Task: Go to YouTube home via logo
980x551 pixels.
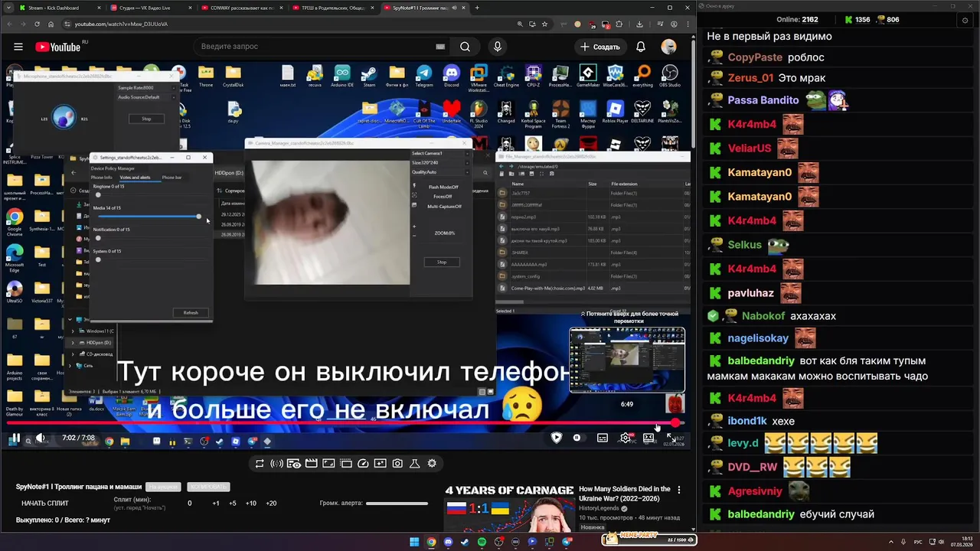Action: 58,47
